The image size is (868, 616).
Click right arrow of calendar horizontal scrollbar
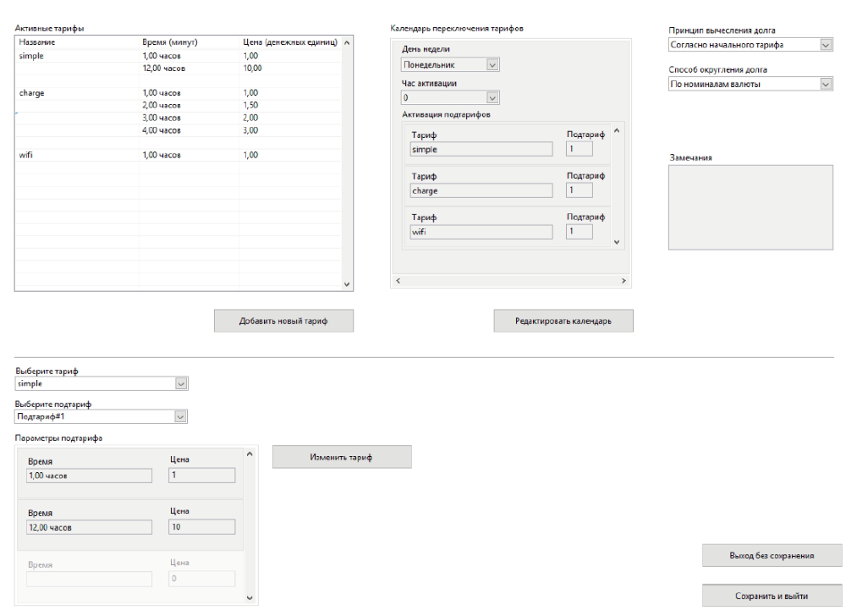624,280
